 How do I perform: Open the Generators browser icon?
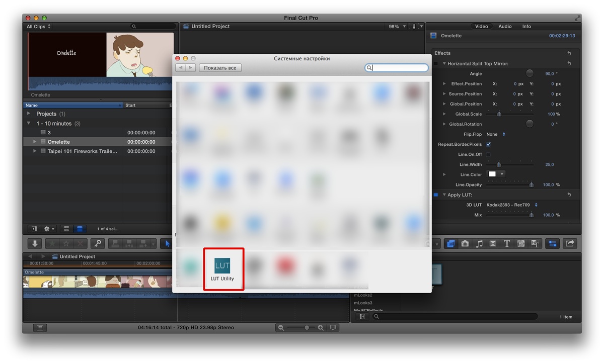[x=521, y=243]
